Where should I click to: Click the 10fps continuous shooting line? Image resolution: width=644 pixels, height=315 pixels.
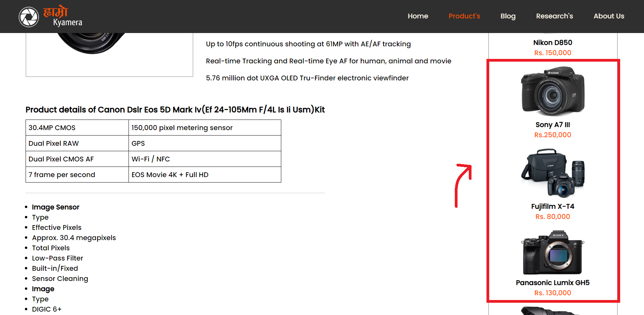tap(308, 44)
